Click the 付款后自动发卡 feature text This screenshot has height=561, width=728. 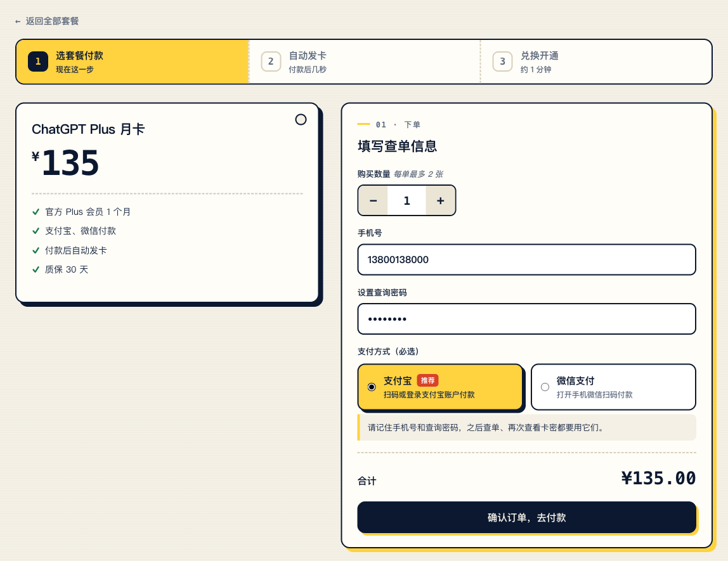point(75,250)
